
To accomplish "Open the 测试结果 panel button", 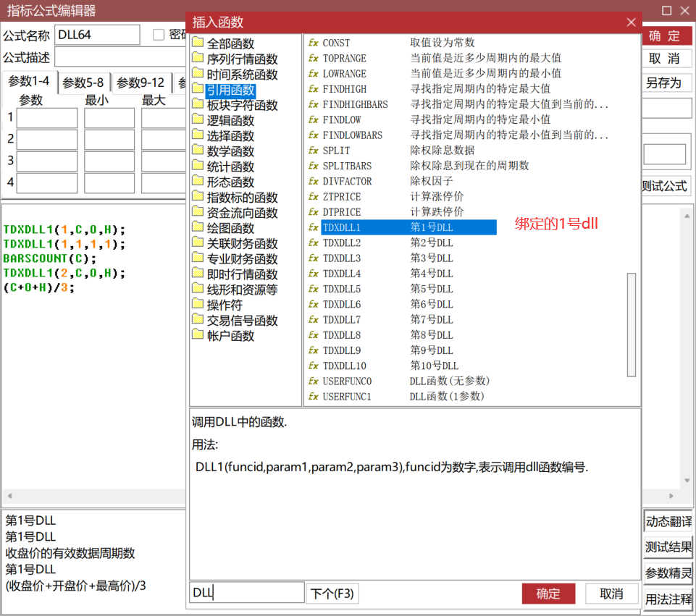I will click(668, 547).
